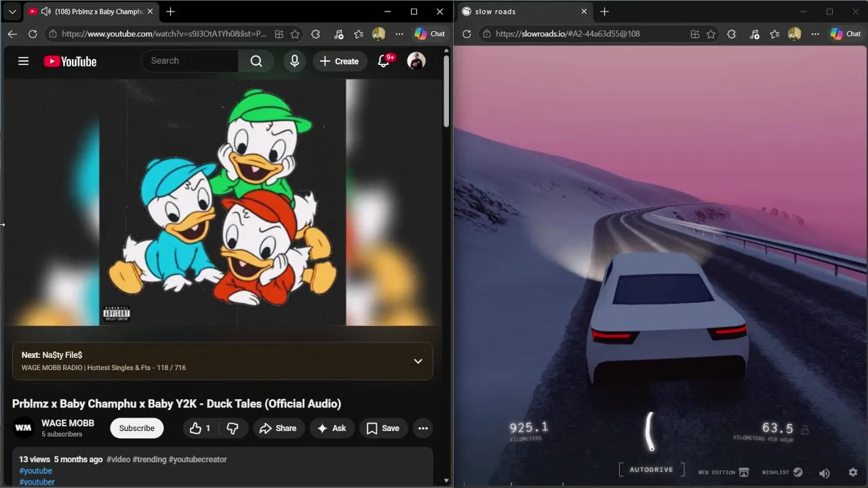Open the WEB EDITION store link
This screenshot has height=488, width=868.
[723, 472]
